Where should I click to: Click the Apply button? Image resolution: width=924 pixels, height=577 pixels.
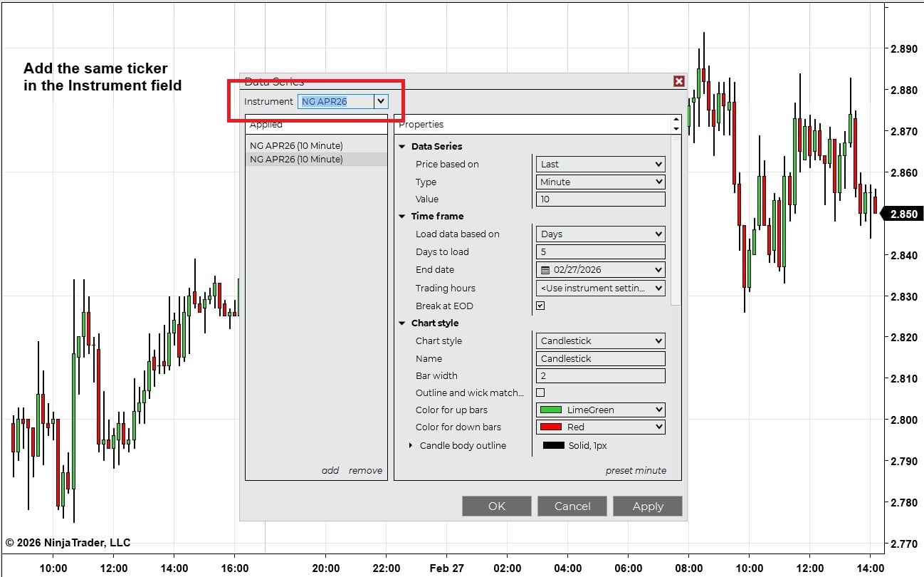click(647, 506)
